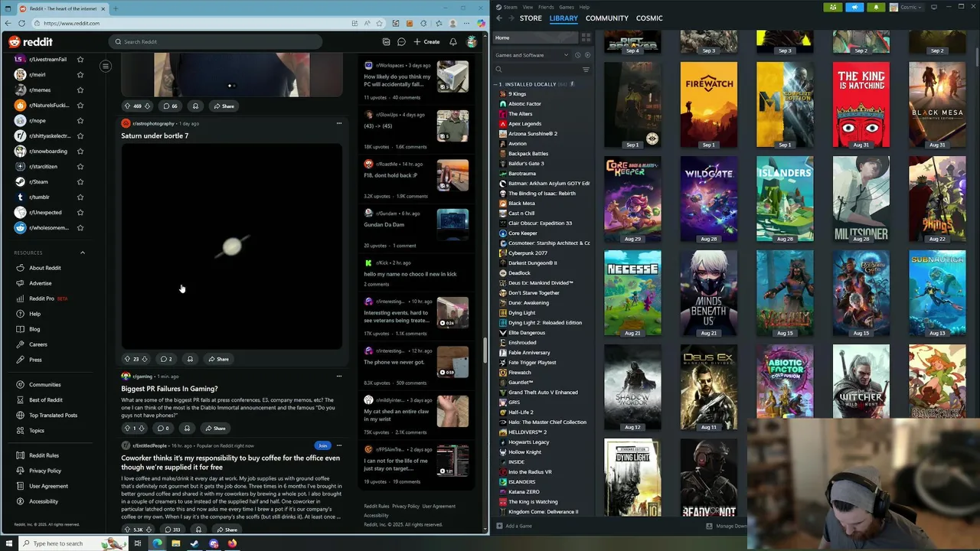This screenshot has width=980, height=551.
Task: Click Create post button on Reddit
Action: coord(426,42)
